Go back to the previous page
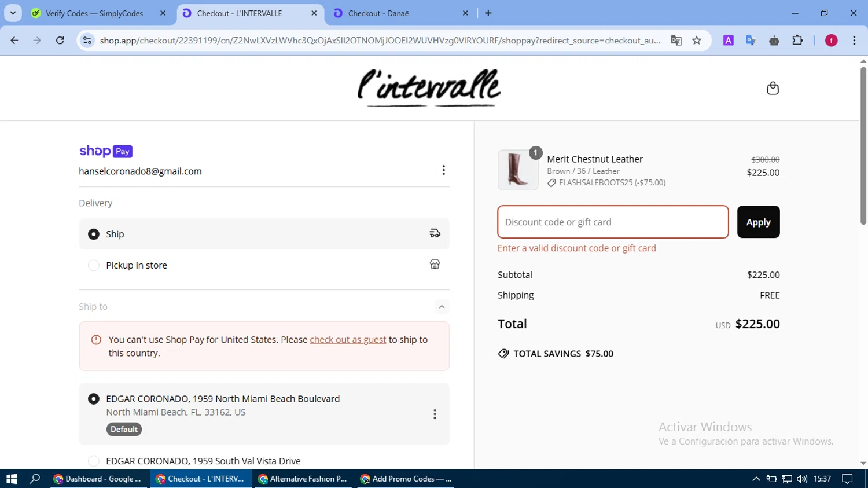 pyautogui.click(x=14, y=41)
